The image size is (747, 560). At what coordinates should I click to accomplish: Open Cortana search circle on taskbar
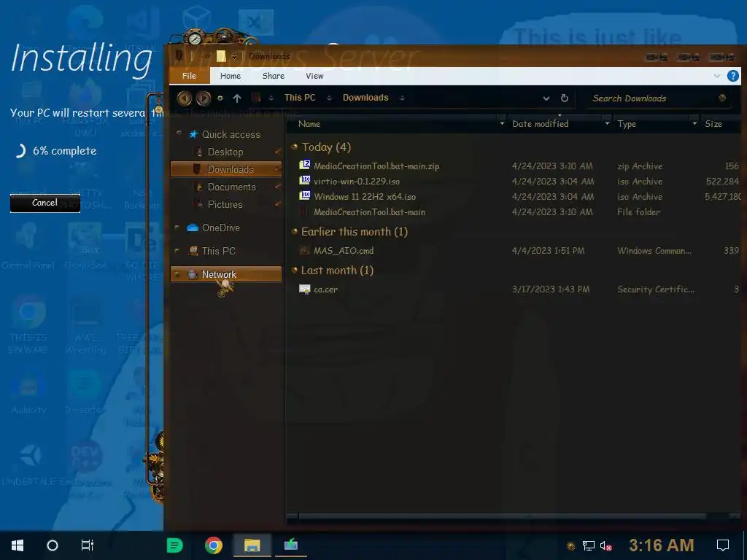53,545
